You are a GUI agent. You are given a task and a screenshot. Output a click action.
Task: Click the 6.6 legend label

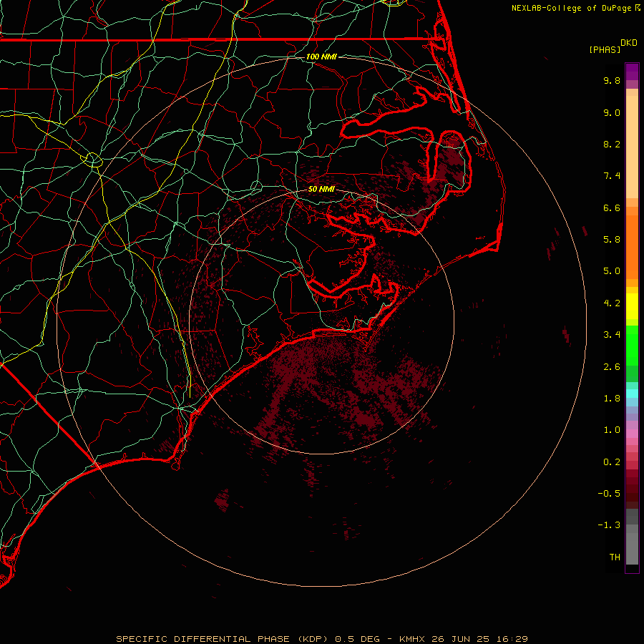pyautogui.click(x=612, y=208)
